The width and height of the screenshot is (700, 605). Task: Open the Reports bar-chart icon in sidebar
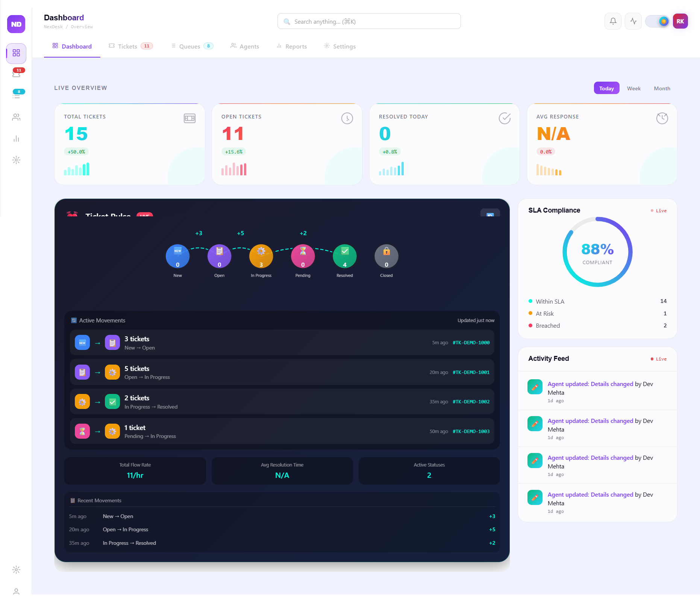point(17,138)
